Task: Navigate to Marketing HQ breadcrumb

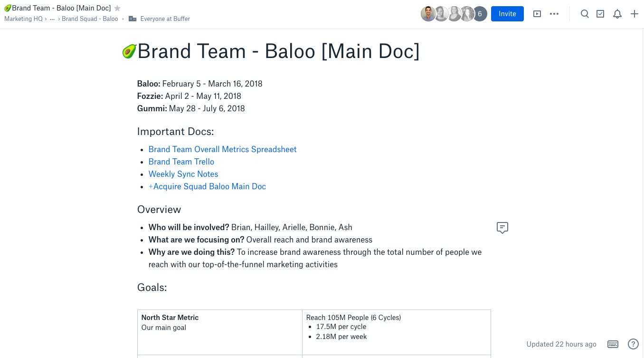Action: point(23,19)
